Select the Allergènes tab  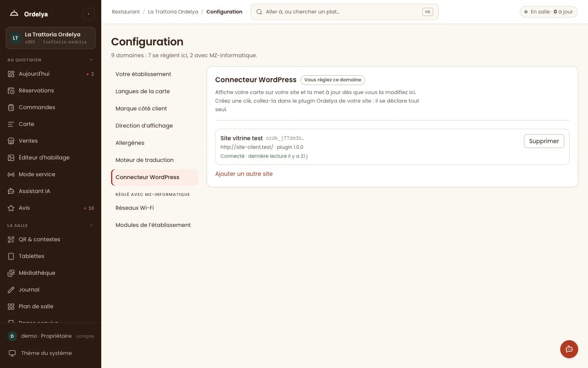coord(154,143)
